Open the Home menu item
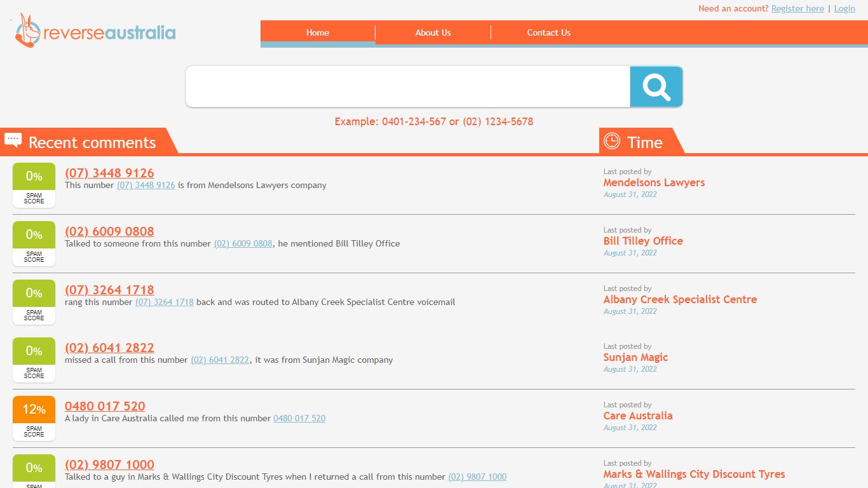This screenshot has width=868, height=488. click(318, 32)
